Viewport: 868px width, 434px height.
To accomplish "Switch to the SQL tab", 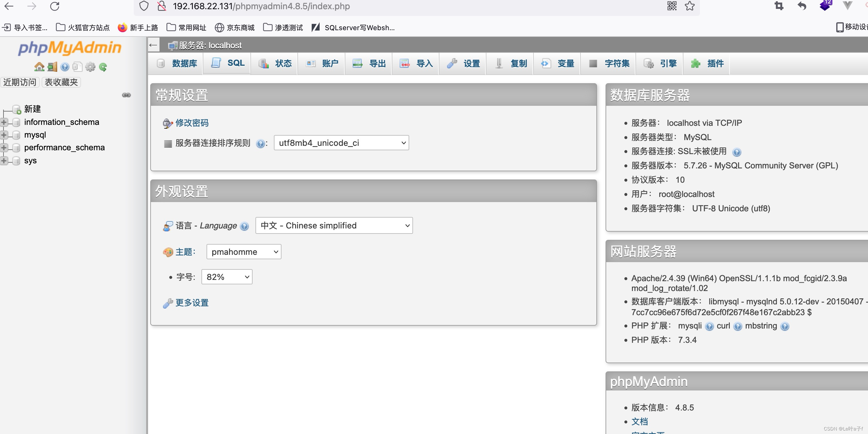I will [227, 63].
